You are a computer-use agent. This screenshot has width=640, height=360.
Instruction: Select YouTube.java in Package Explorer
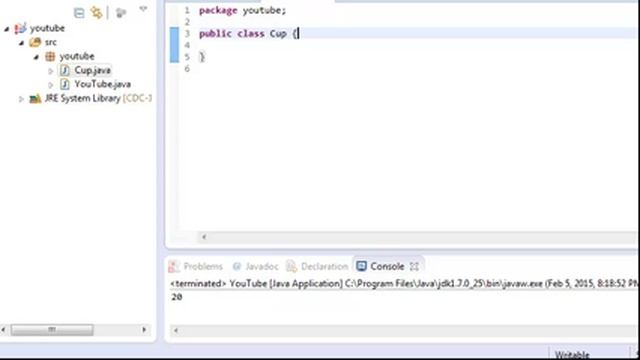coord(102,84)
